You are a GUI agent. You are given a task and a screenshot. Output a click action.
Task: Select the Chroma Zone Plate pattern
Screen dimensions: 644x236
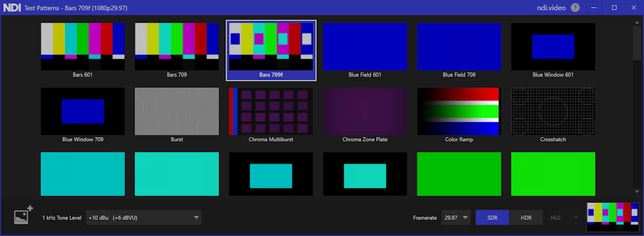[x=365, y=114]
